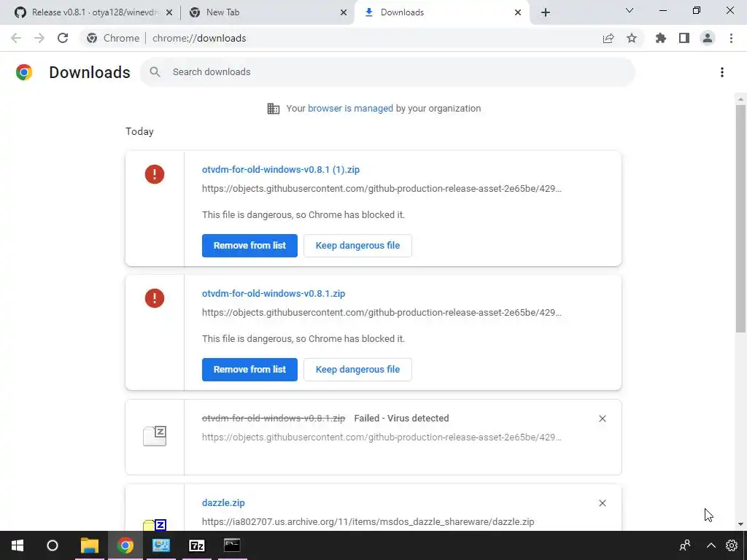Remove otvdm v0.8.1 (1).zip from list

[x=249, y=245]
